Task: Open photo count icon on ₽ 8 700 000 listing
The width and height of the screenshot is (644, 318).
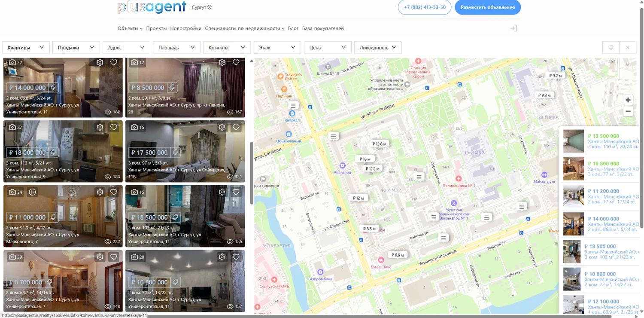Action: [x=12, y=257]
